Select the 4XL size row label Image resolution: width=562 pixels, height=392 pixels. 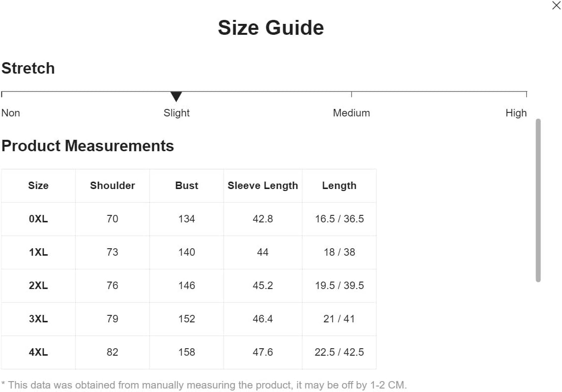click(38, 352)
